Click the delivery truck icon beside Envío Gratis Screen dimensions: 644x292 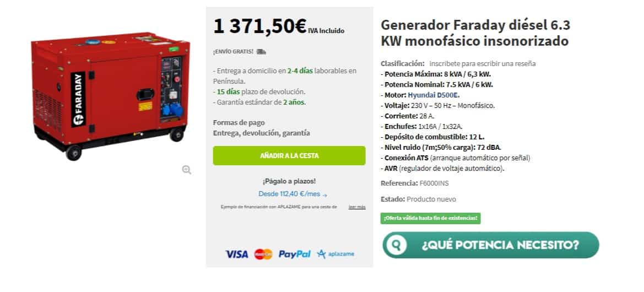point(261,52)
